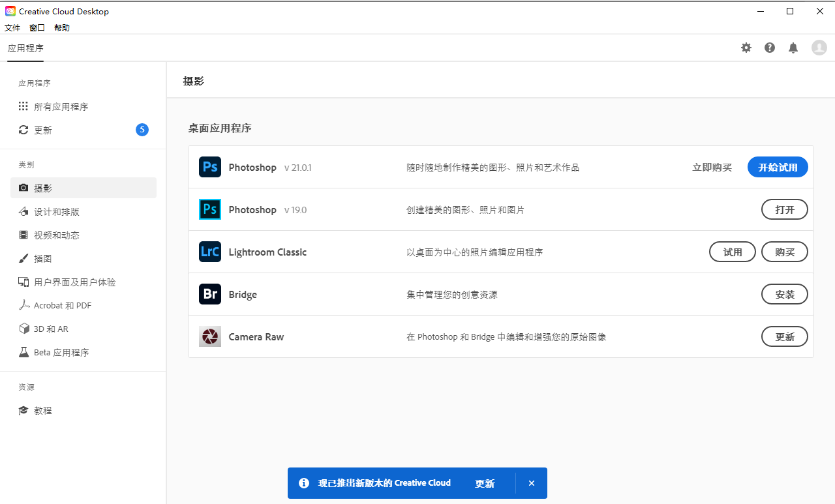The width and height of the screenshot is (835, 504).
Task: Click the description 集中管理您的创意资源
Action: (452, 295)
